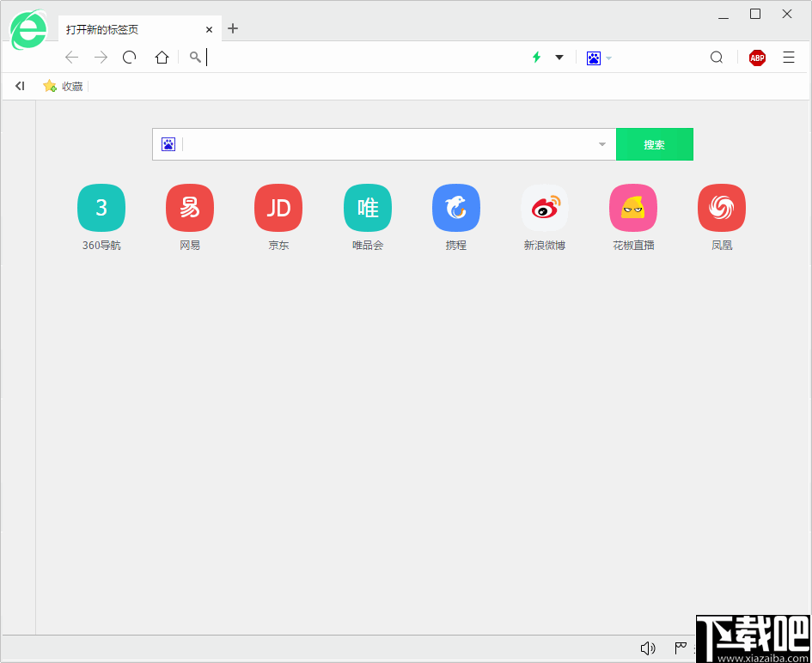Viewport: 812px width, 663px height.
Task: Click the star add-favorite icon
Action: pyautogui.click(x=50, y=86)
